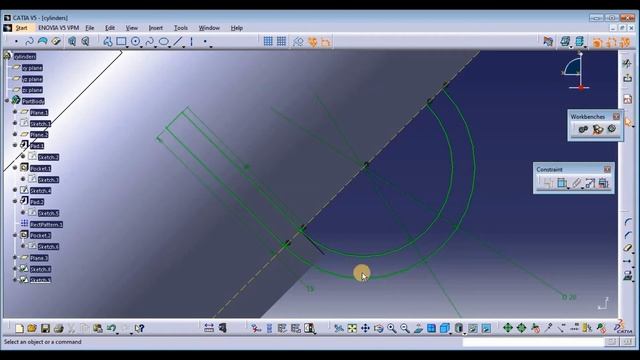Expand the PartBody node
Viewport: 640px width, 360px height.
pos(7,100)
